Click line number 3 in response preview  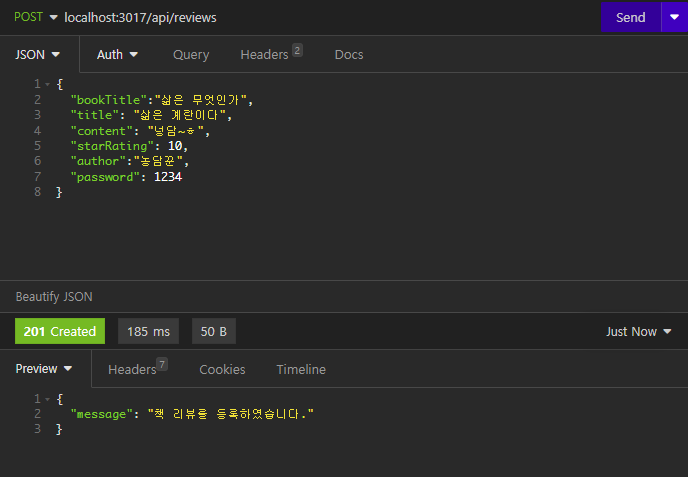[x=37, y=429]
